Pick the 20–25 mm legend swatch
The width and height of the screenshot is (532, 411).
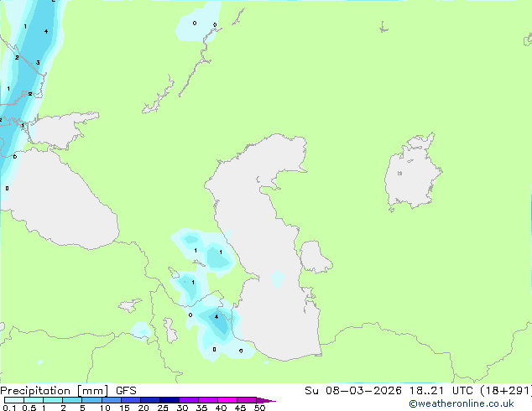click(149, 400)
